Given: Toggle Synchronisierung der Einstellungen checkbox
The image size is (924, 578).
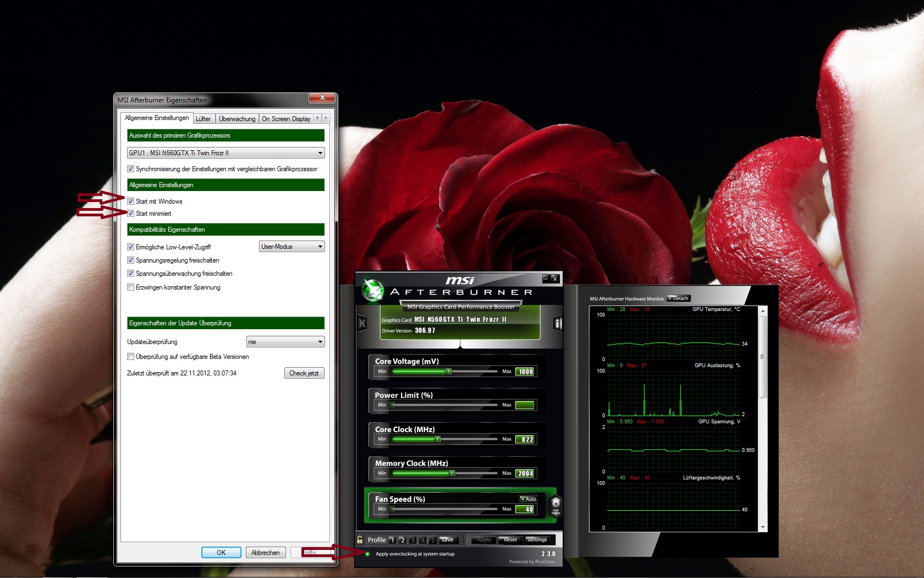Looking at the screenshot, I should pyautogui.click(x=130, y=169).
